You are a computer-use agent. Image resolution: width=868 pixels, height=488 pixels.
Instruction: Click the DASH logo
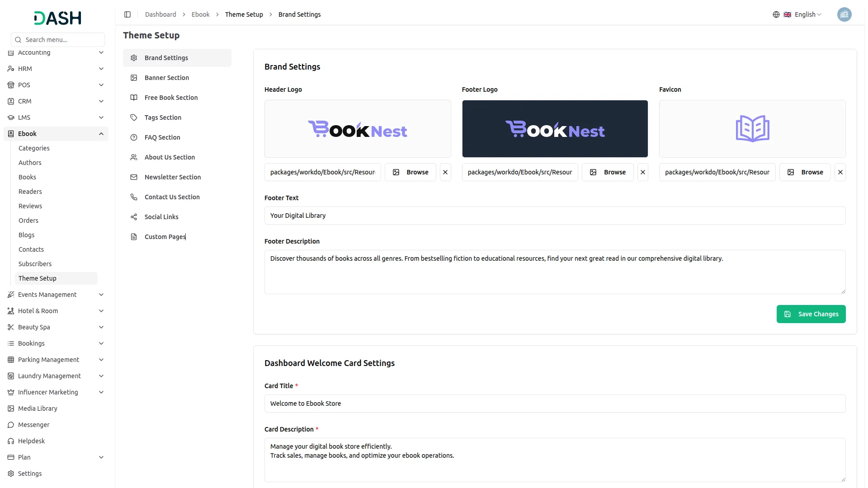[x=58, y=18]
